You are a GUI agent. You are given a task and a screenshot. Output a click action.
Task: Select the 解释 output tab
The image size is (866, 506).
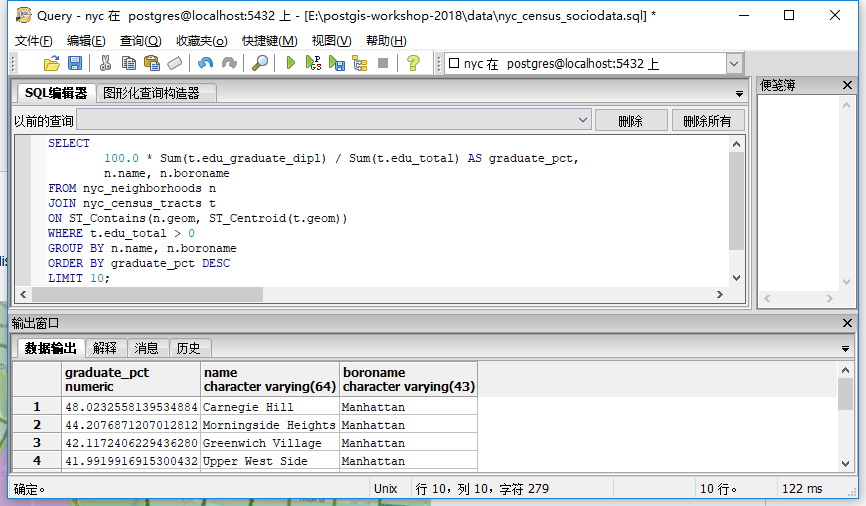(105, 348)
